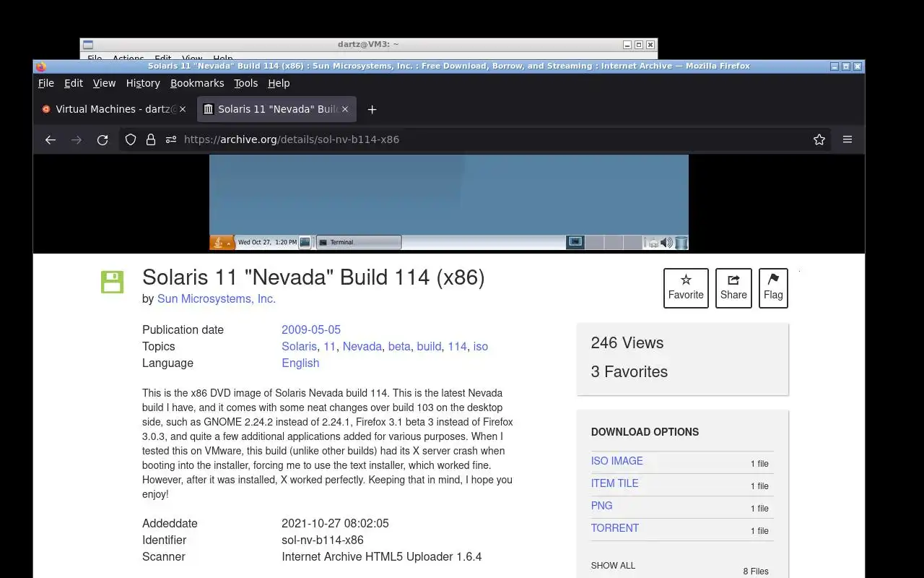Click the 3 Favorites text
924x578 pixels.
click(629, 371)
